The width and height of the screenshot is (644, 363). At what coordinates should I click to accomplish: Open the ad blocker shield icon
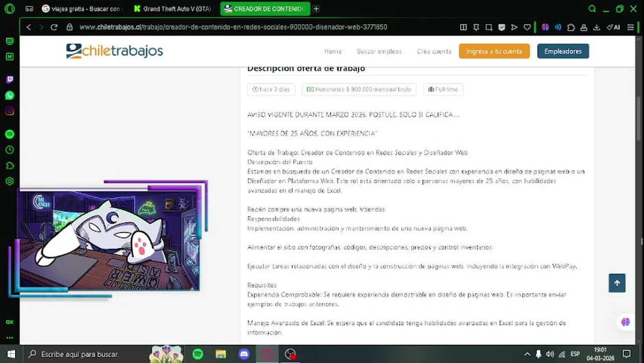(x=501, y=27)
